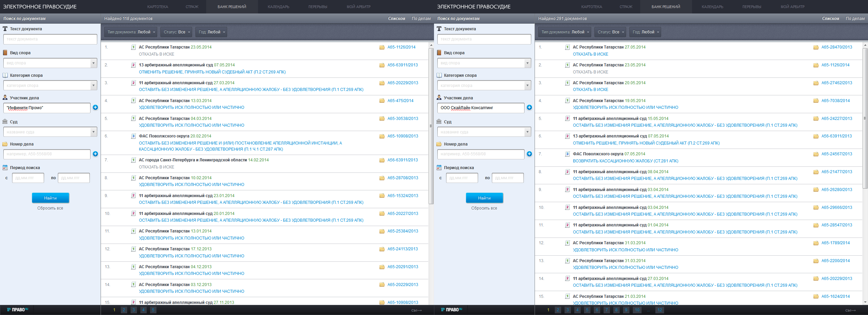
Task: Click folder icon next to case A65-24113/2013
Action: click(x=382, y=249)
